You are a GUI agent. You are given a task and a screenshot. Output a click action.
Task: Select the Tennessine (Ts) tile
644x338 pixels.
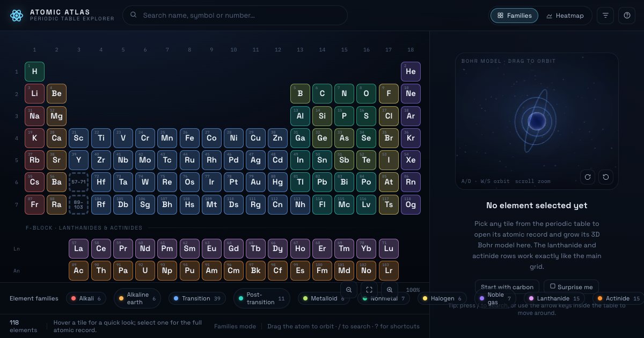click(389, 204)
